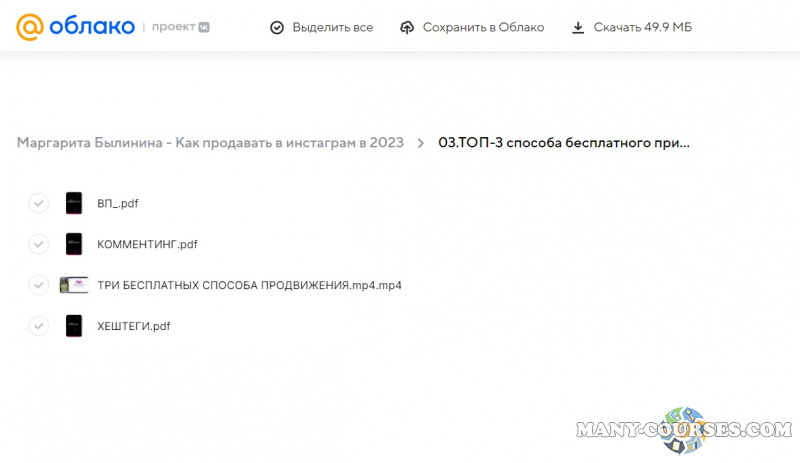This screenshot has width=800, height=463.
Task: Mark the ХЕШТЕГИ.pdf checkbox
Action: [x=38, y=326]
